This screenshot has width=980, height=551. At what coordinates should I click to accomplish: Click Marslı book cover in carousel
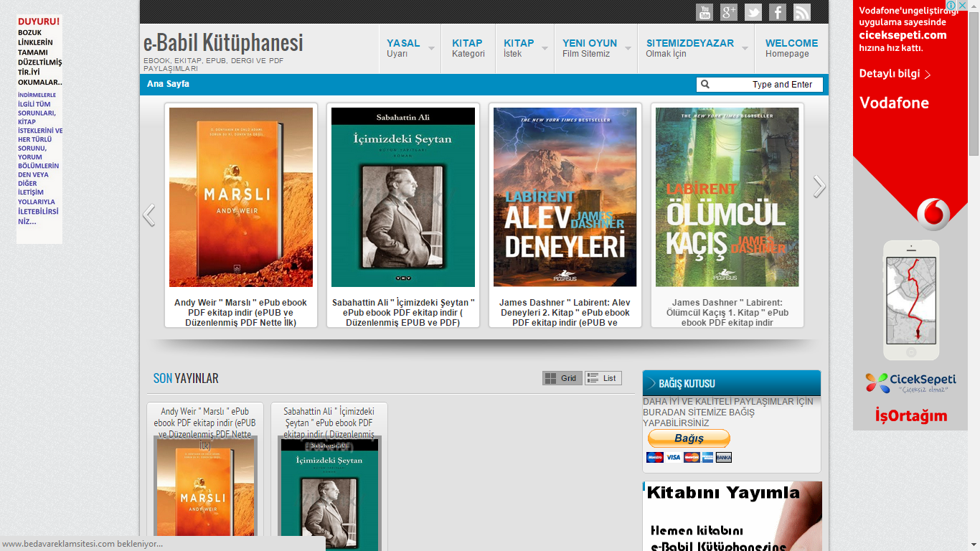coord(241,197)
